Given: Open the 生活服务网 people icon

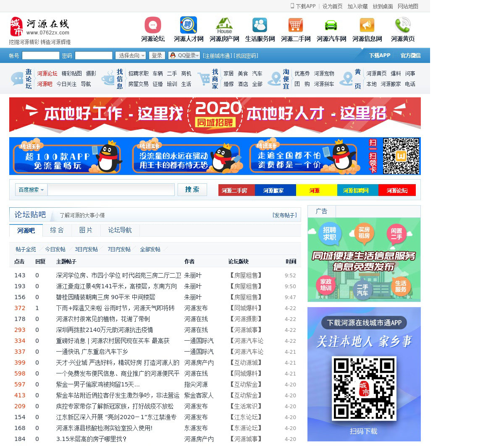Looking at the screenshot, I should [260, 25].
